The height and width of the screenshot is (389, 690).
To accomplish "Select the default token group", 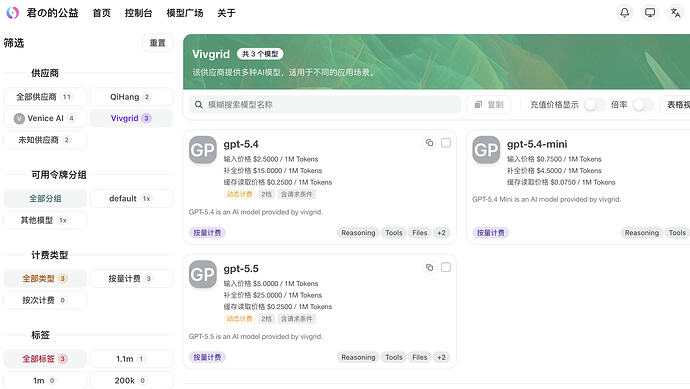I will (131, 198).
